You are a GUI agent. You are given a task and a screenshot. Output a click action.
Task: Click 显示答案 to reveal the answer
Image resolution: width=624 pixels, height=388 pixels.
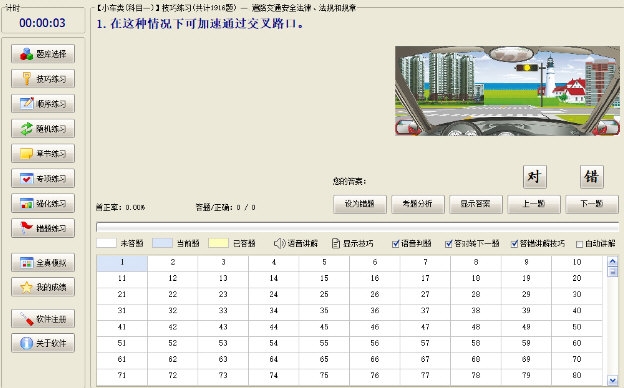point(476,204)
